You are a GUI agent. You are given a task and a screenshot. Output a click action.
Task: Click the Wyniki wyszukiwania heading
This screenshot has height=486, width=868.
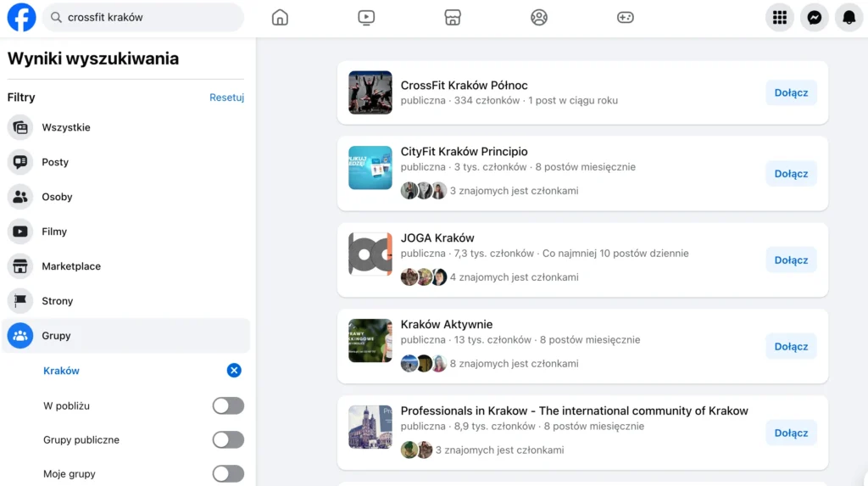[93, 59]
